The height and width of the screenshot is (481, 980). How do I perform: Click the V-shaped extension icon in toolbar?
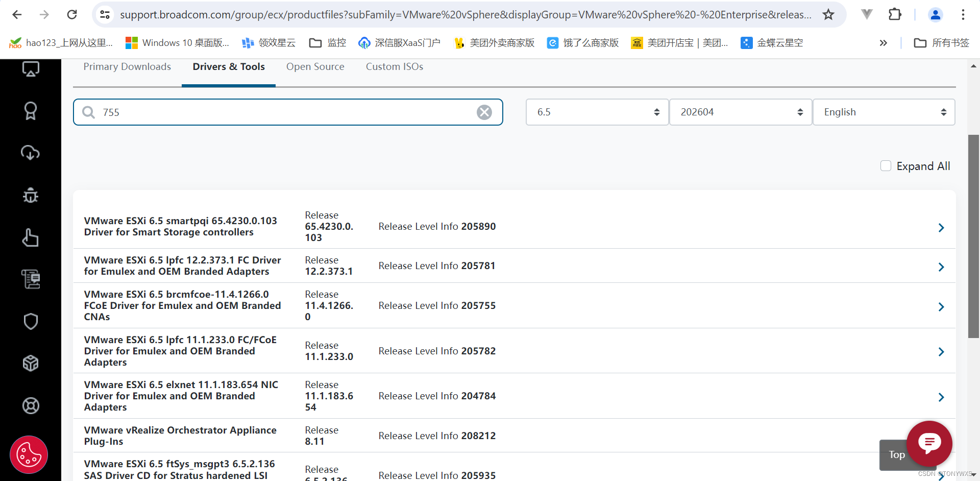[867, 14]
